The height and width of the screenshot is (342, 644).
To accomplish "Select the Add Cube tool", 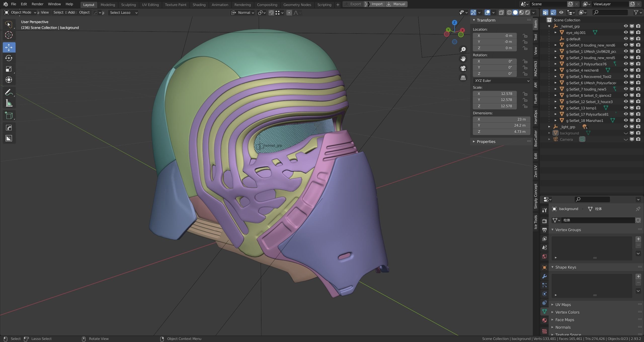I will (x=9, y=115).
